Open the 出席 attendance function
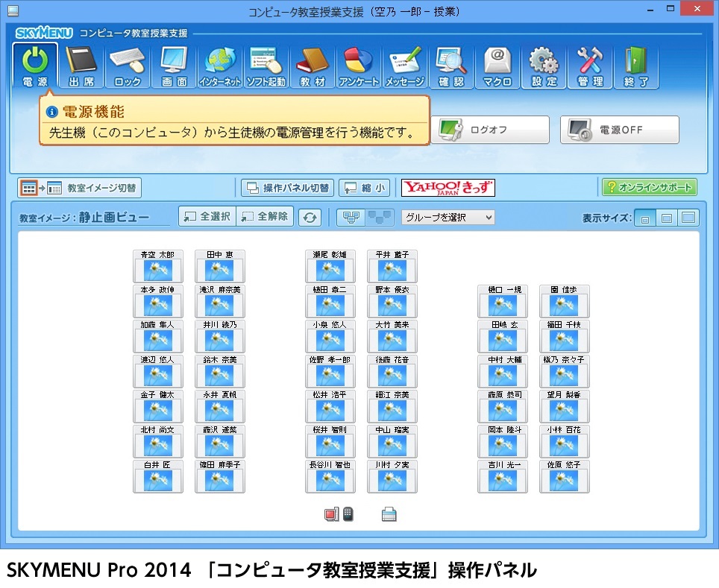The image size is (719, 588). click(x=81, y=66)
